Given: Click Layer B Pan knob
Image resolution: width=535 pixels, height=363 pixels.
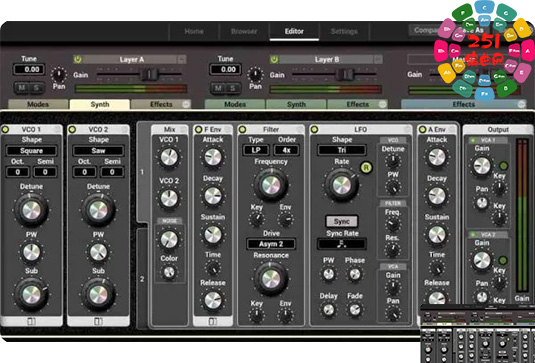Looking at the screenshot, I should [x=255, y=74].
